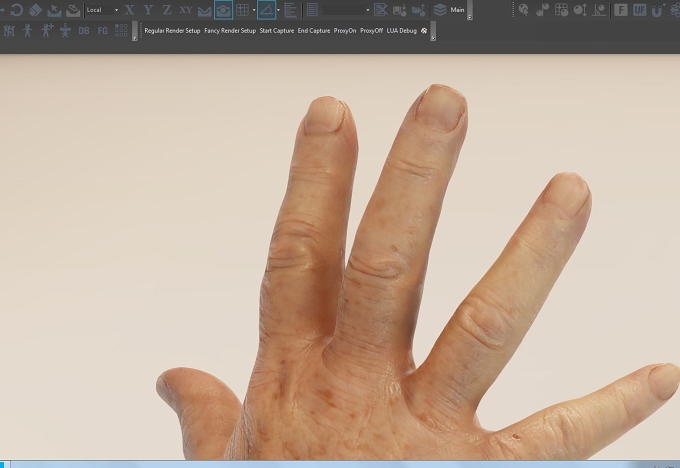Open the Local coordinate system dropdown
The height and width of the screenshot is (468, 680).
point(102,10)
